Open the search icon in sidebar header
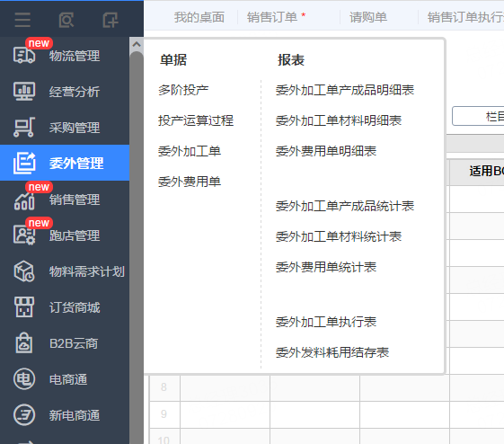Image resolution: width=504 pixels, height=444 pixels. 66,20
